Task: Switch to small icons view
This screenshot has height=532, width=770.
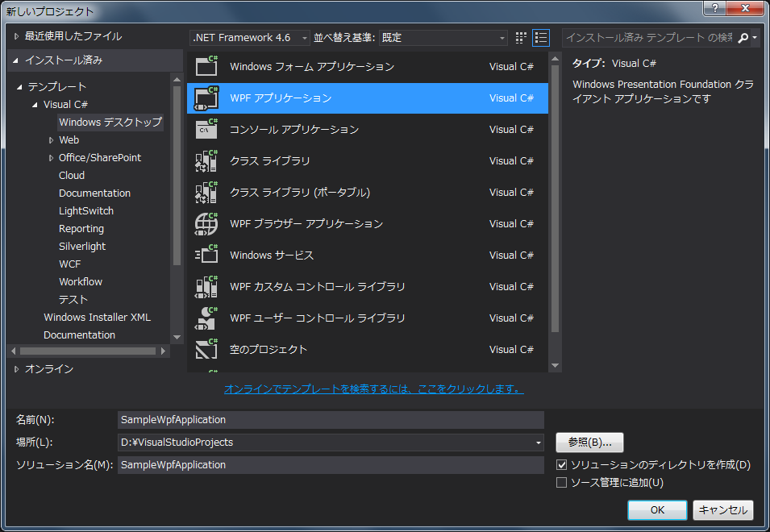Action: tap(521, 38)
